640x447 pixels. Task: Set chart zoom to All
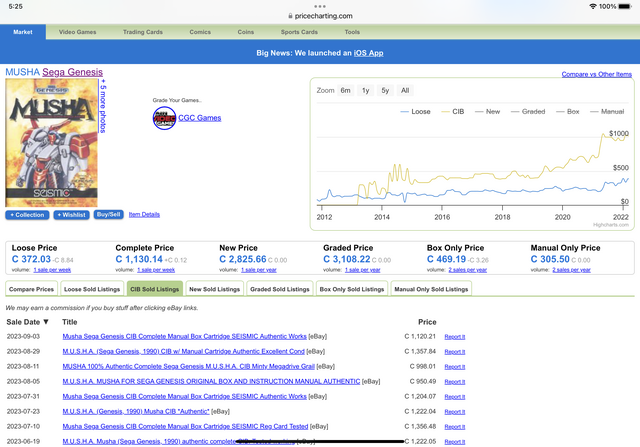pyautogui.click(x=405, y=90)
